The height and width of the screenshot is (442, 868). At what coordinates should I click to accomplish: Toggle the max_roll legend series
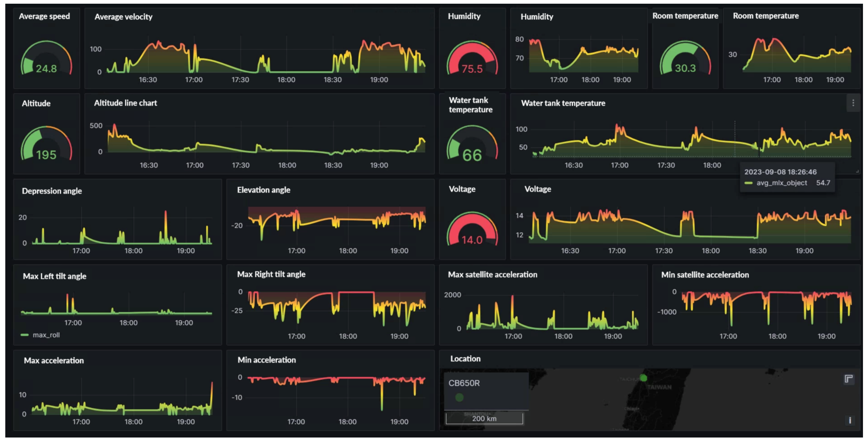coord(46,335)
